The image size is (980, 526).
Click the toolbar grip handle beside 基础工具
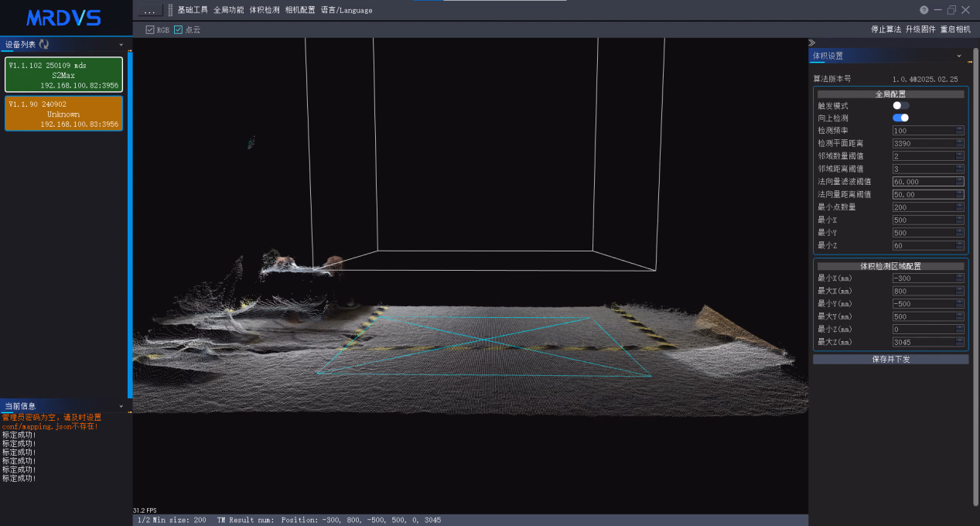(x=170, y=10)
